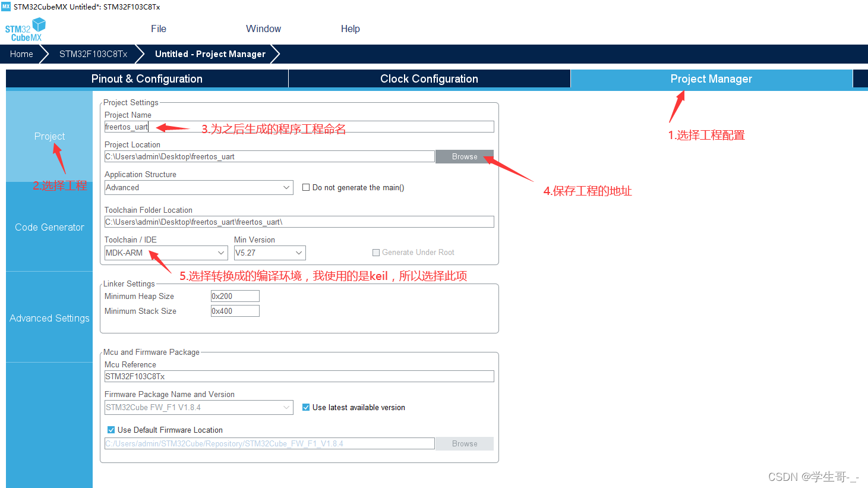Browse for project location
This screenshot has width=868, height=488.
(x=465, y=156)
